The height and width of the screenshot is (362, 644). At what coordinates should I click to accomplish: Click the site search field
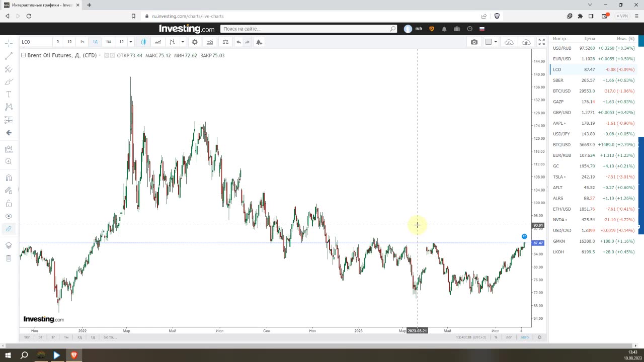pos(308,29)
